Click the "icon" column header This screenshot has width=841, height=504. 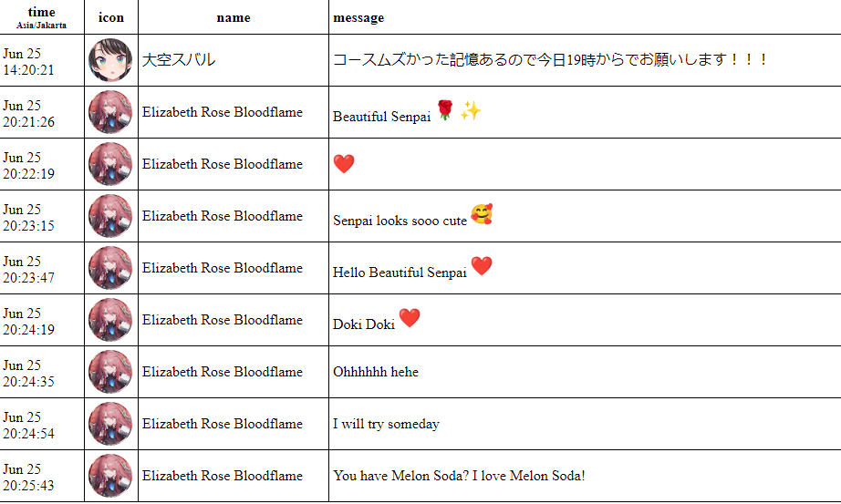pos(111,17)
